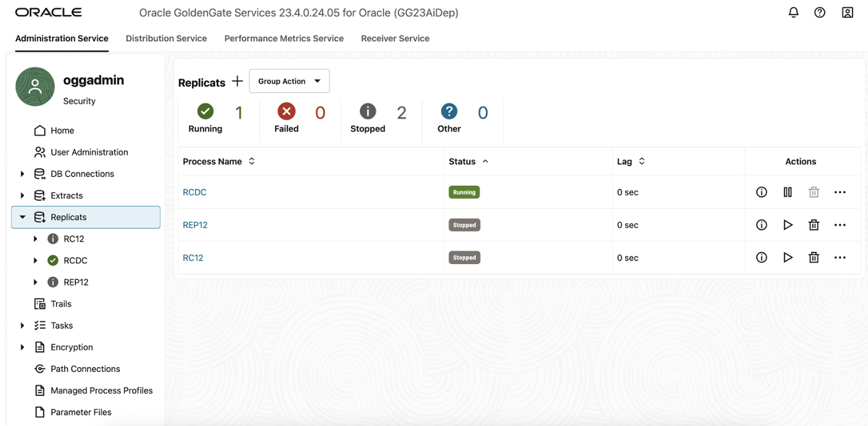Open RCDC process name link
This screenshot has height=426, width=868.
tap(195, 192)
